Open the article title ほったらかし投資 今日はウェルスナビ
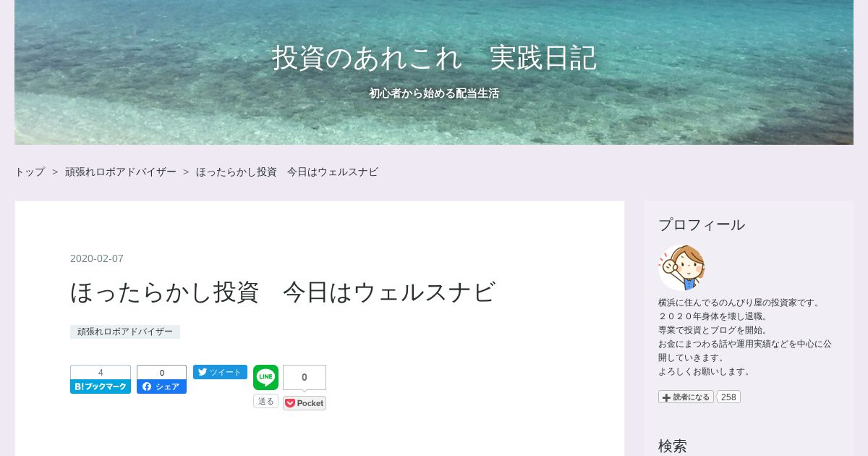Image resolution: width=868 pixels, height=456 pixels. 283,292
